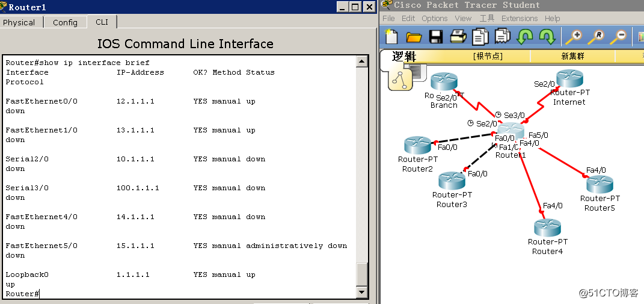Click the FastEthernet5/0 interface text

(x=41, y=246)
